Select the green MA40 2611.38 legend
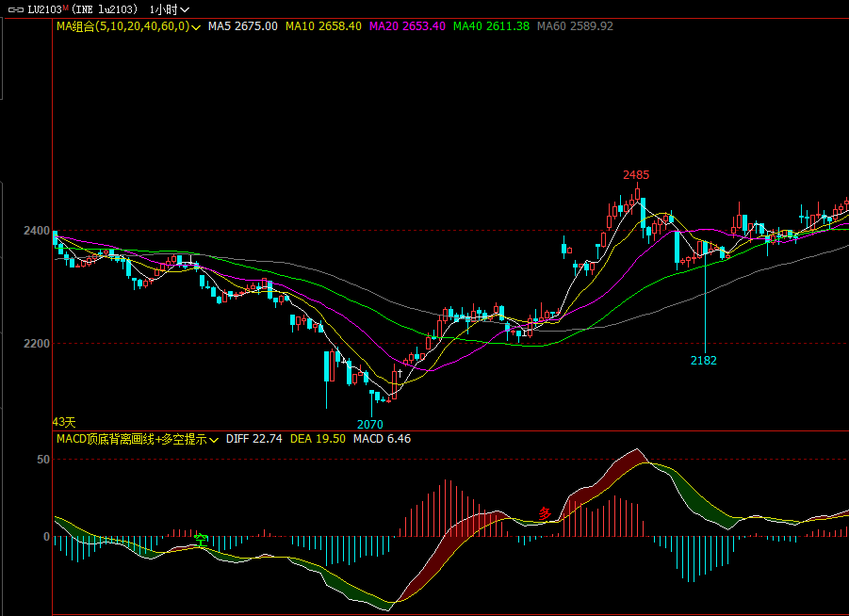 [x=491, y=26]
